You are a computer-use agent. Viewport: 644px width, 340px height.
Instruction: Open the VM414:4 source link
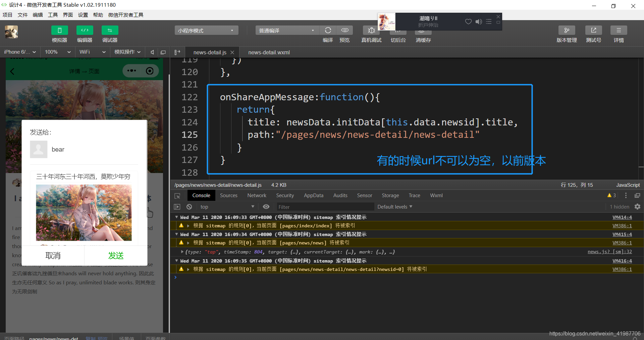point(622,217)
